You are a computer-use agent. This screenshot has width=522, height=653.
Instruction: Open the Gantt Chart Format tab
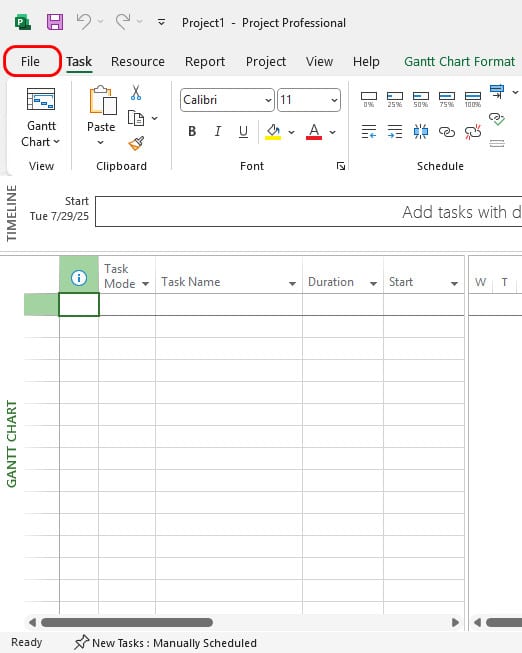pos(460,62)
